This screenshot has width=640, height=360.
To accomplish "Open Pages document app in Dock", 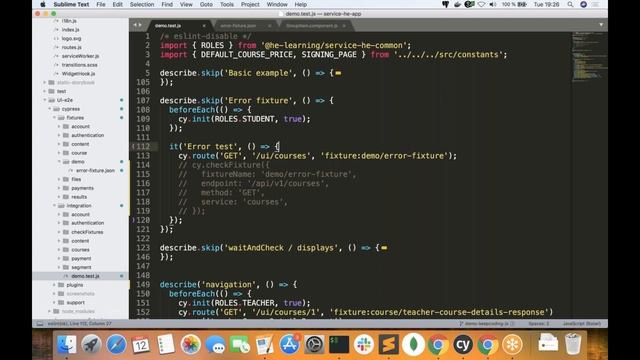I will pyautogui.click(x=265, y=344).
